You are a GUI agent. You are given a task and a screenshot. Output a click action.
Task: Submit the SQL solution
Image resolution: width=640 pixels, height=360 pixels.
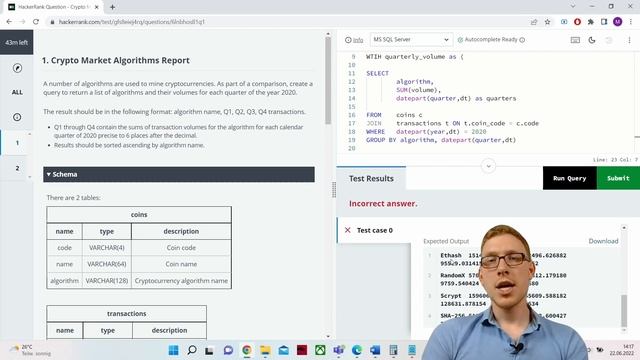618,178
